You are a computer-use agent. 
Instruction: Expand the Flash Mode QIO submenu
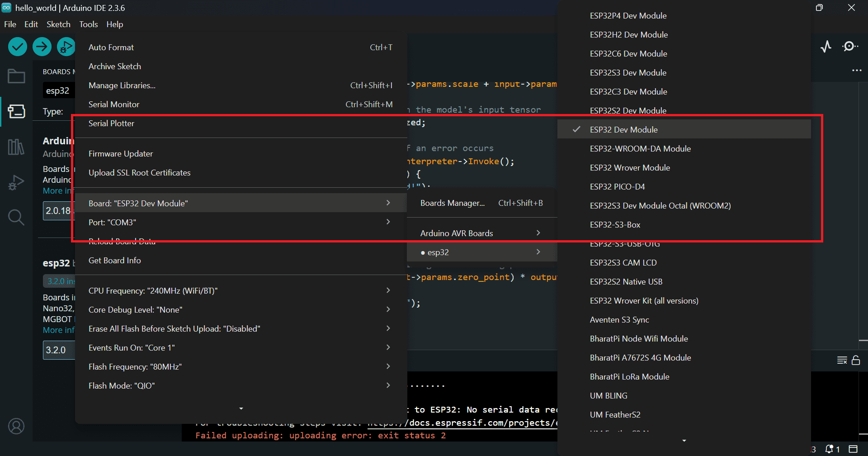241,385
